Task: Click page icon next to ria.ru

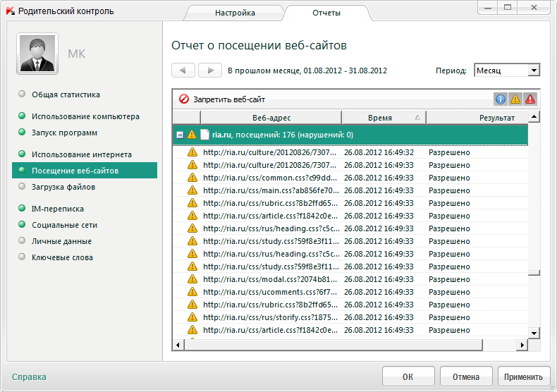Action: click(x=204, y=135)
